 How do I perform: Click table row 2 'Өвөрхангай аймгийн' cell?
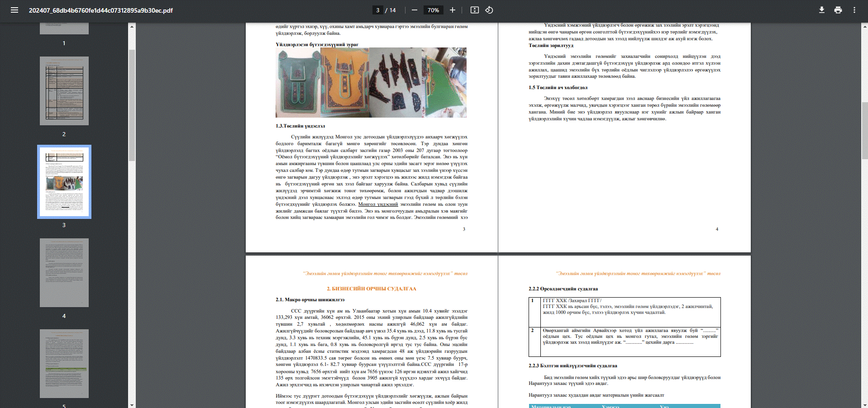[x=630, y=342]
